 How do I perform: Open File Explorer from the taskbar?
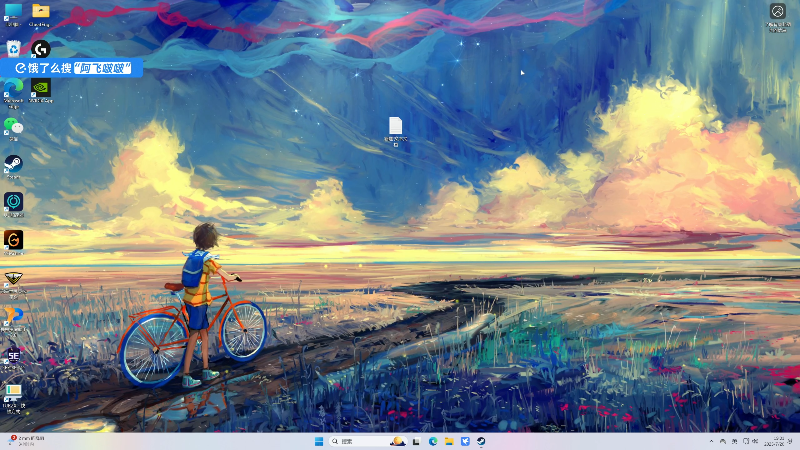click(x=449, y=441)
